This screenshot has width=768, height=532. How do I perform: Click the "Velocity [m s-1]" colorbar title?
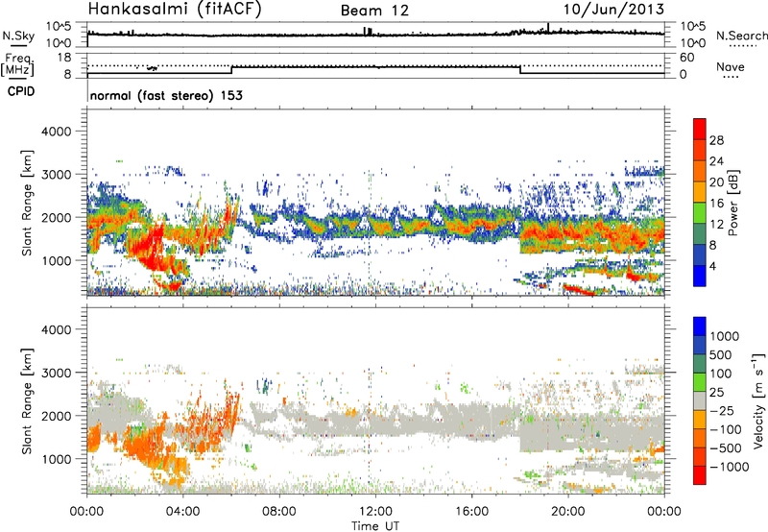[x=758, y=400]
